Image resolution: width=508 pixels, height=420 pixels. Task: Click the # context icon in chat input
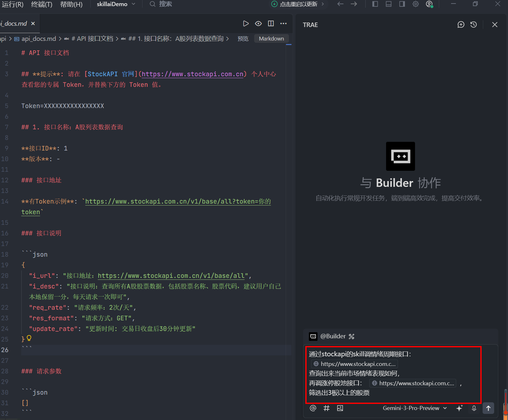326,408
